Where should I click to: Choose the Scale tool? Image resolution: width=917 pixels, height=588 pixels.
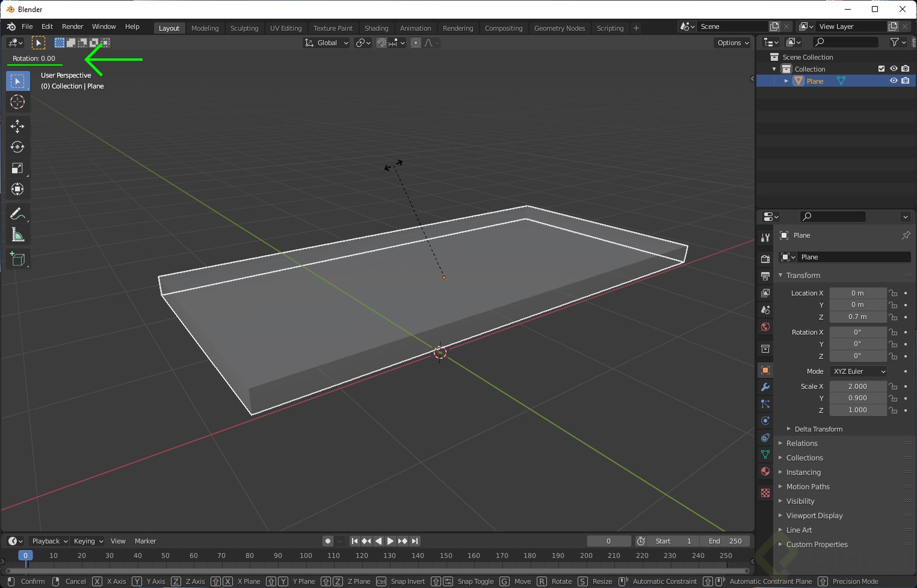point(17,169)
